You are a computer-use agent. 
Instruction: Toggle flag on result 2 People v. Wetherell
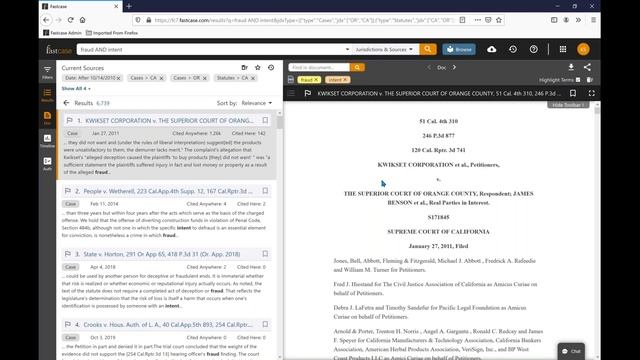click(x=68, y=191)
